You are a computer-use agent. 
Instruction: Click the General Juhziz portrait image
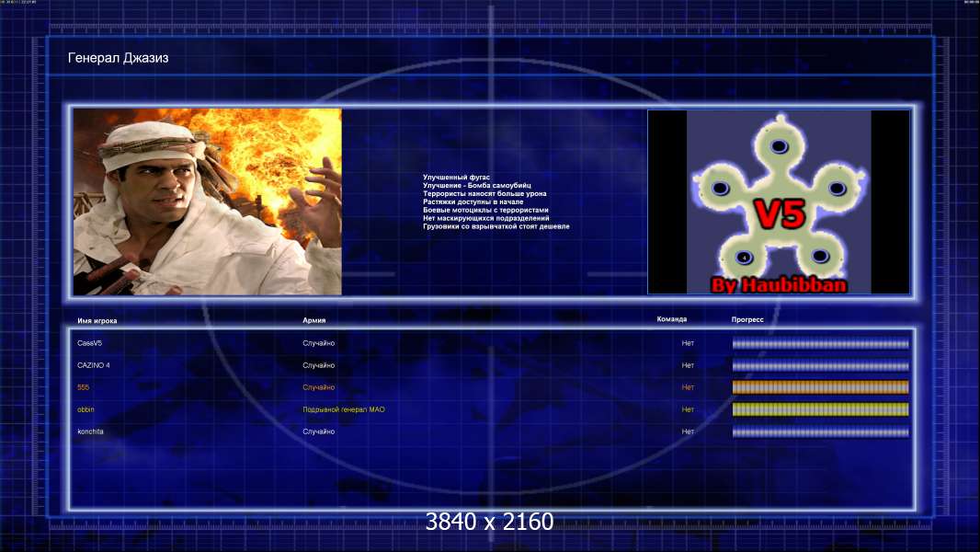point(208,201)
